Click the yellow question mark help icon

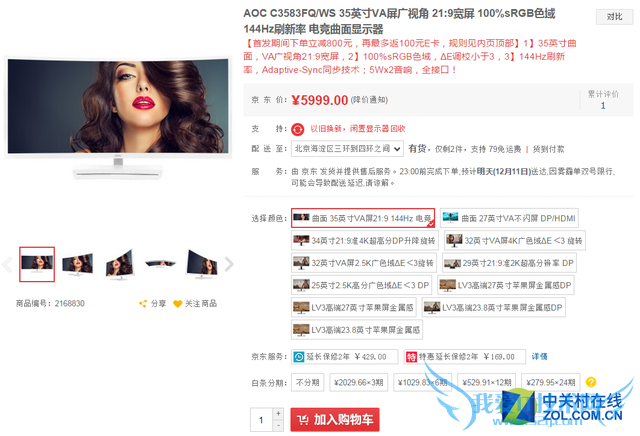point(591,382)
